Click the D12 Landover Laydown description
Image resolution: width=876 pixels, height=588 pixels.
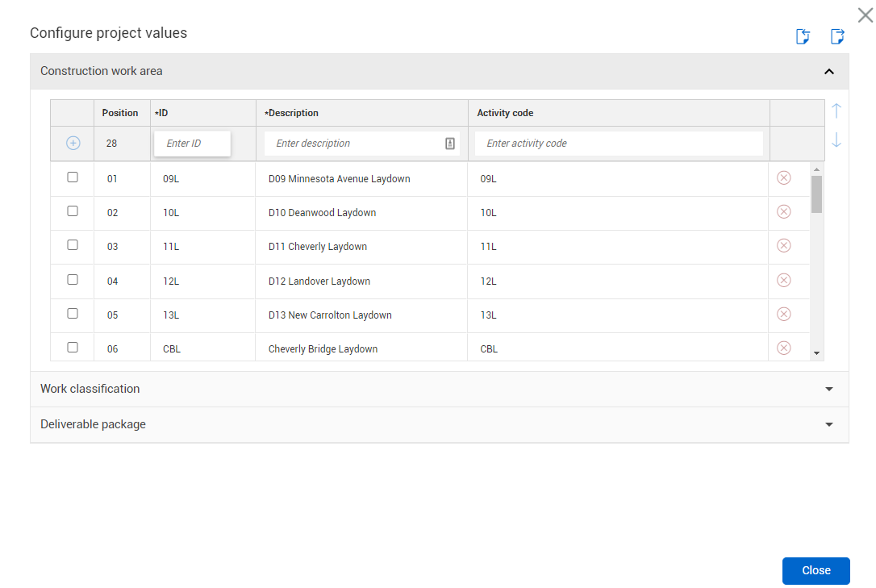319,281
